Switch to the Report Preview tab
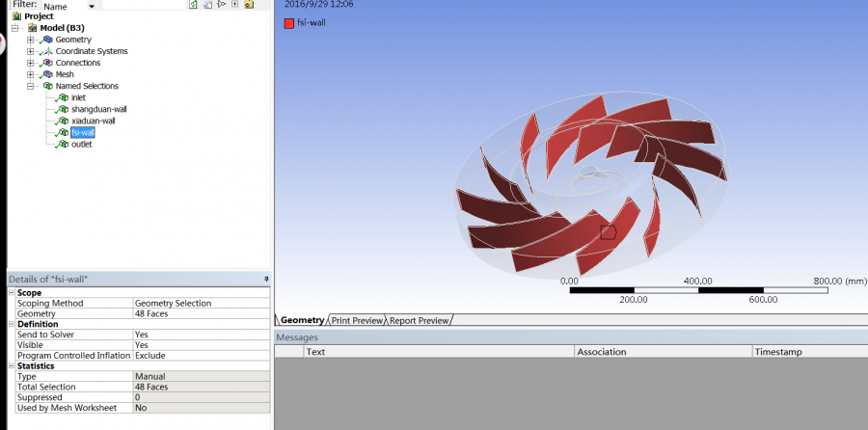868x430 pixels. point(420,320)
